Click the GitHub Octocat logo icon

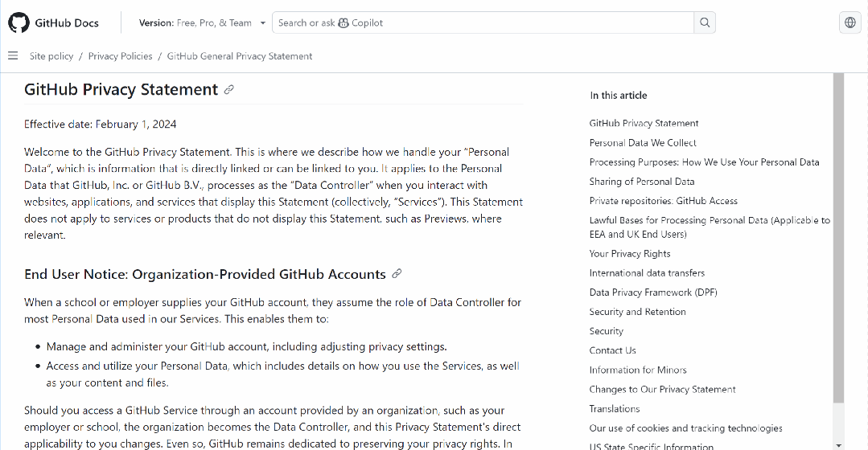coord(19,22)
